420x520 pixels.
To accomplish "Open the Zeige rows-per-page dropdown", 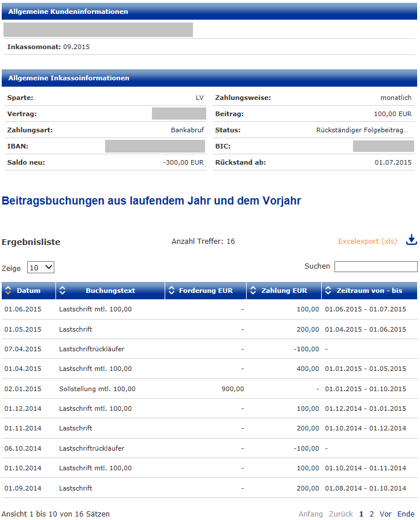I will pyautogui.click(x=41, y=268).
